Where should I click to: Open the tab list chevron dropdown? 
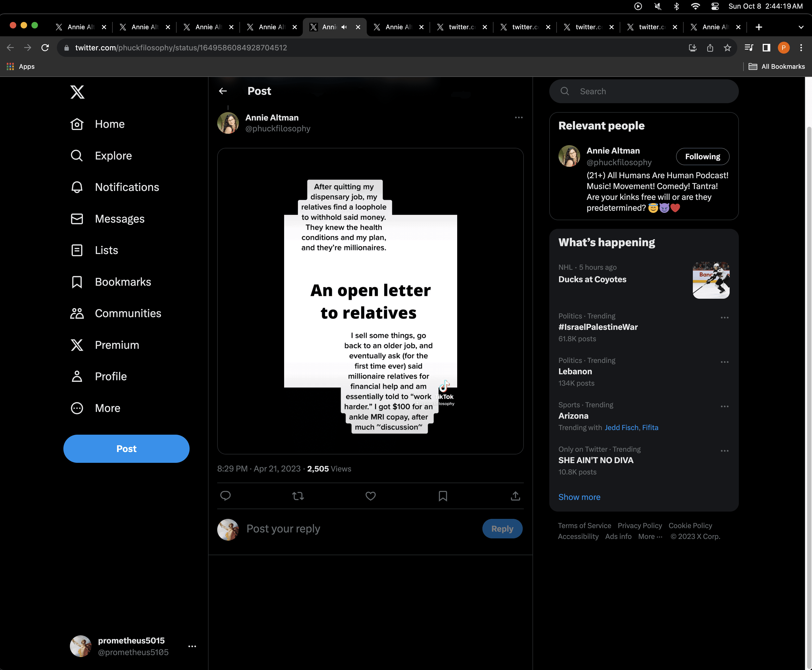pyautogui.click(x=801, y=27)
